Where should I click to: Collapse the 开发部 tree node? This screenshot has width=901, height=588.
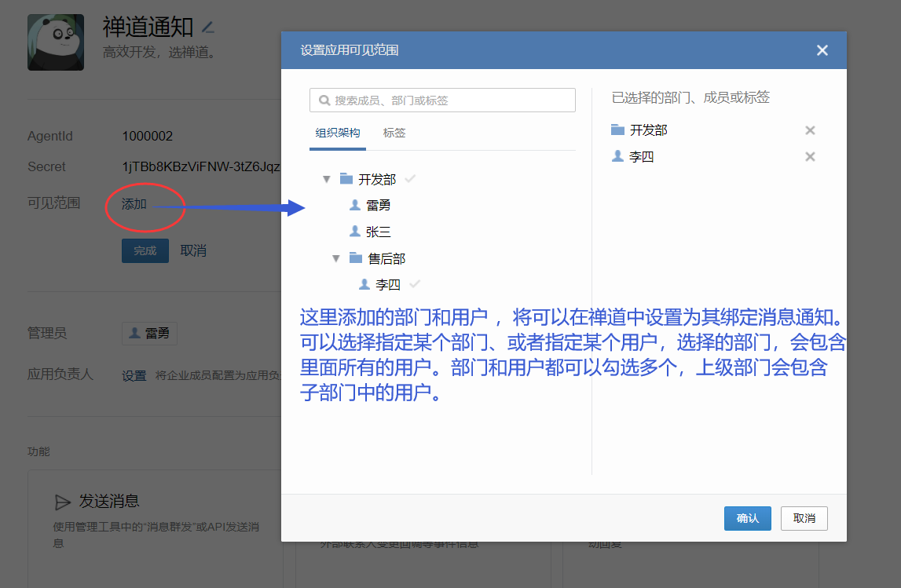326,179
